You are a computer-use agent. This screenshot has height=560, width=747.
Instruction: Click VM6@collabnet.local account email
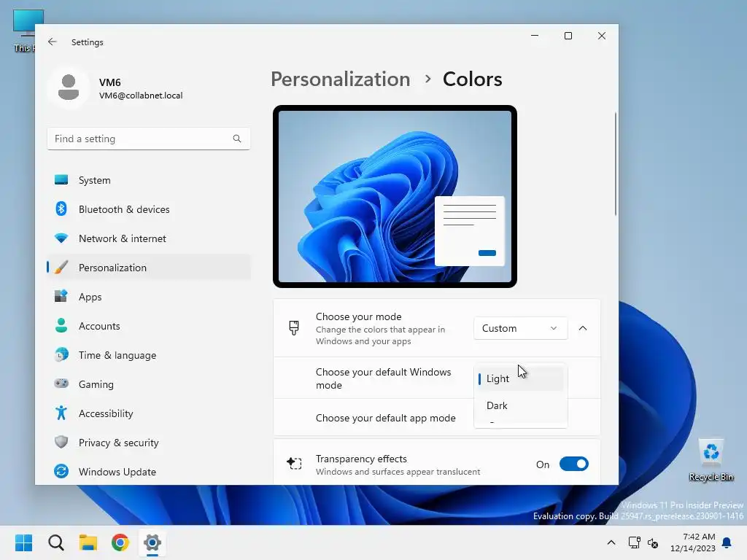(x=141, y=96)
